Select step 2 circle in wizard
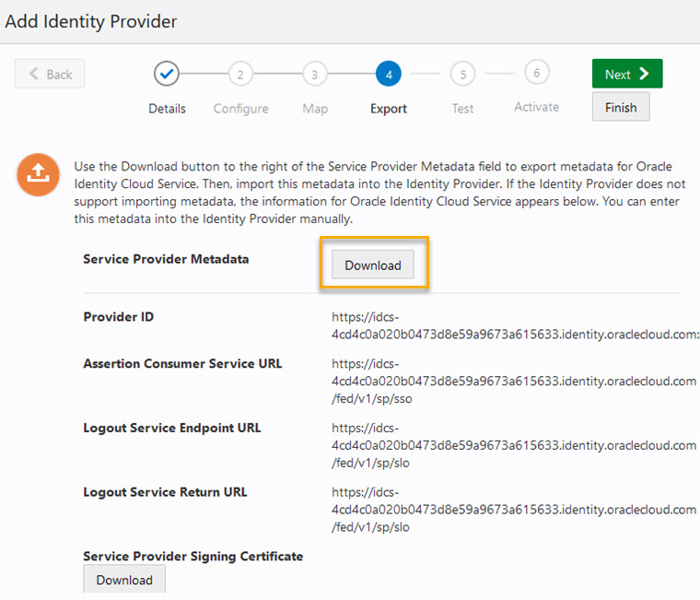This screenshot has height=600, width=700. 240,74
